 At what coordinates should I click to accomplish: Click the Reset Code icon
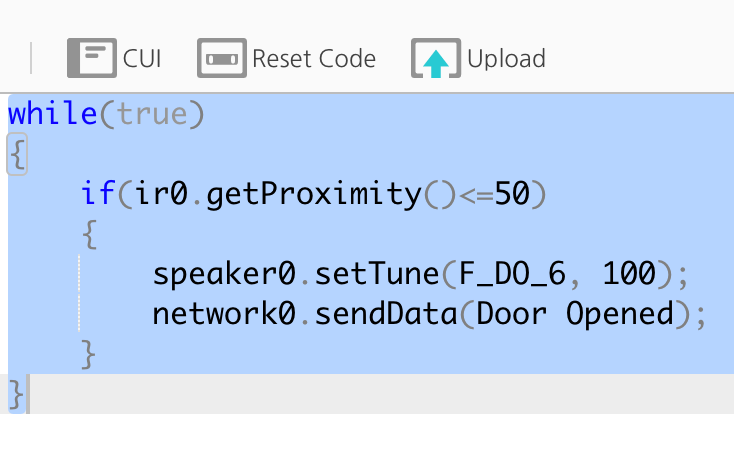pyautogui.click(x=222, y=58)
